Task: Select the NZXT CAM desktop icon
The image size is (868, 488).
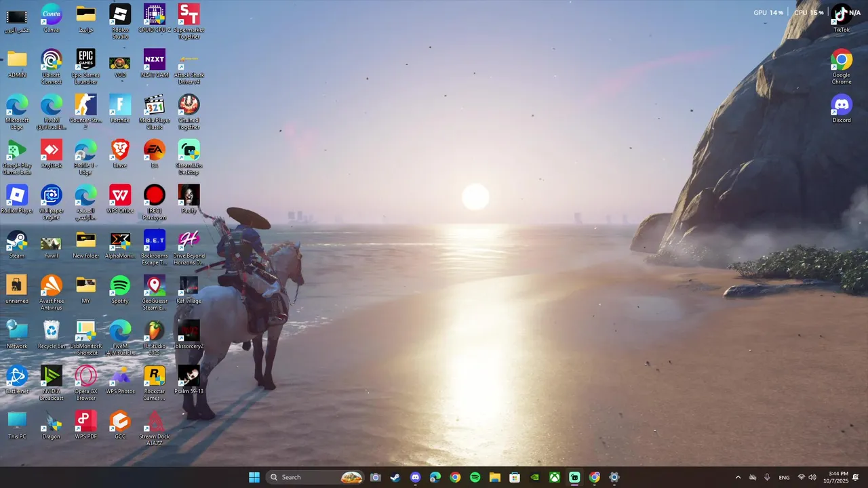Action: [x=155, y=64]
